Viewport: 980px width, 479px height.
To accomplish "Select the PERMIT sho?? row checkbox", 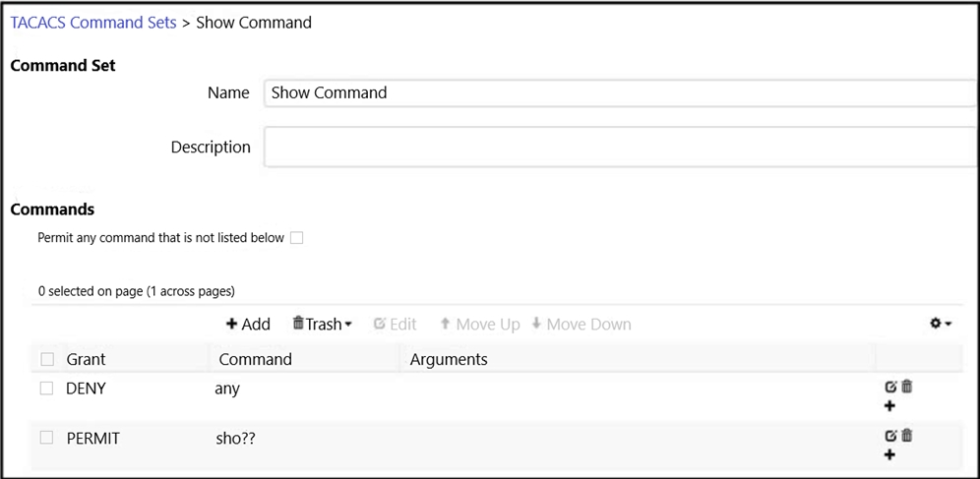I will tap(46, 438).
